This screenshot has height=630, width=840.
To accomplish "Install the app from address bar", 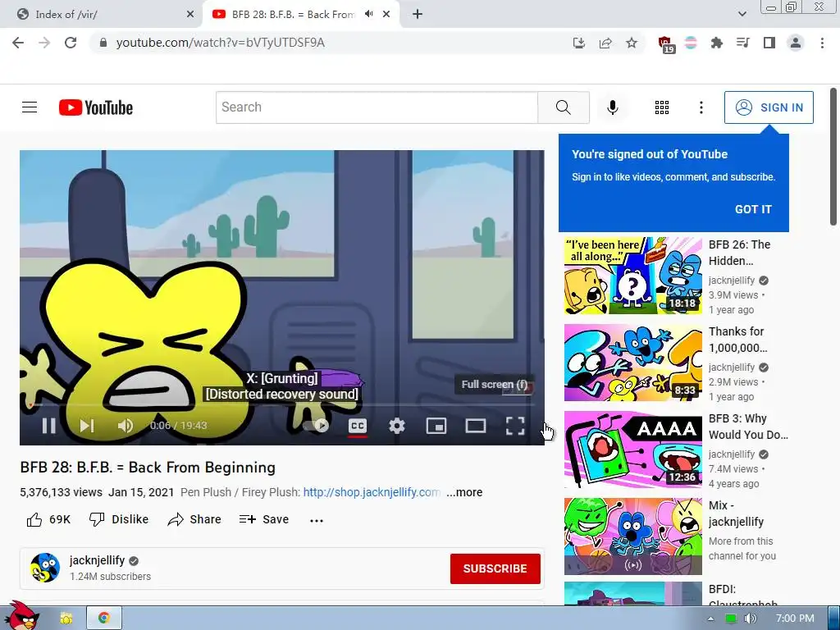I will [578, 43].
